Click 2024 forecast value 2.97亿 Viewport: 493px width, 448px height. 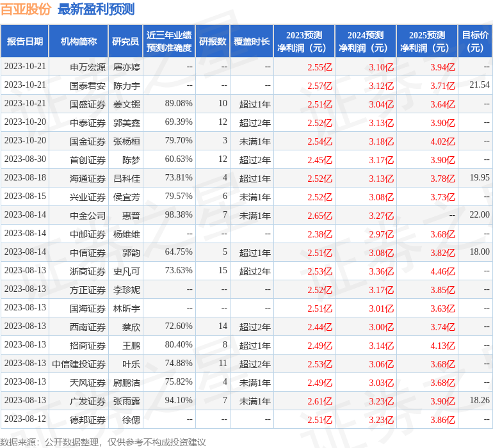pyautogui.click(x=382, y=234)
